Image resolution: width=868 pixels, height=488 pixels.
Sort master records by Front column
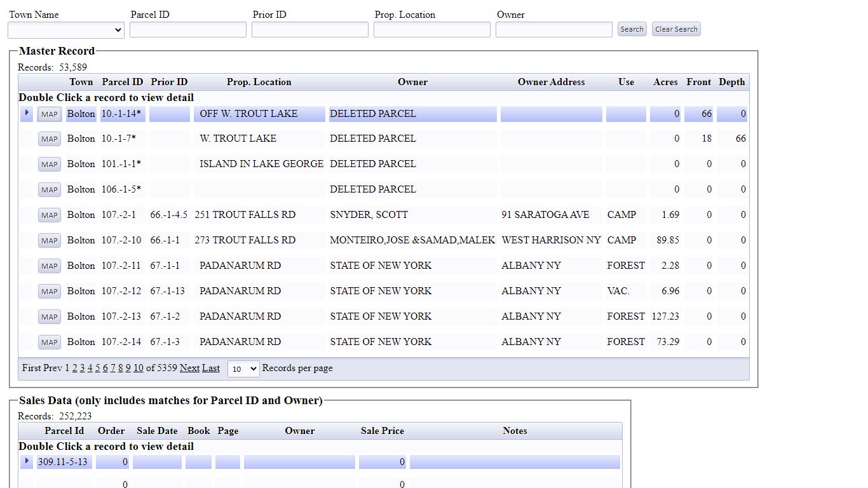(x=699, y=82)
